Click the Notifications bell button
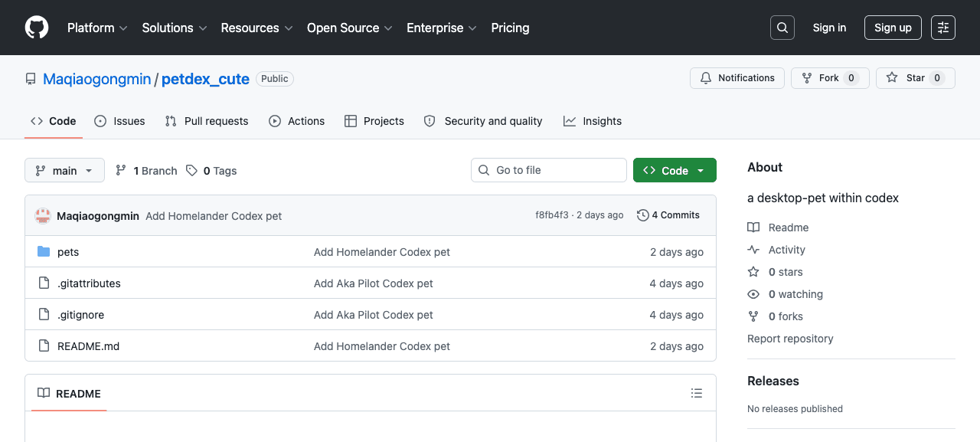The height and width of the screenshot is (442, 980). pos(737,78)
